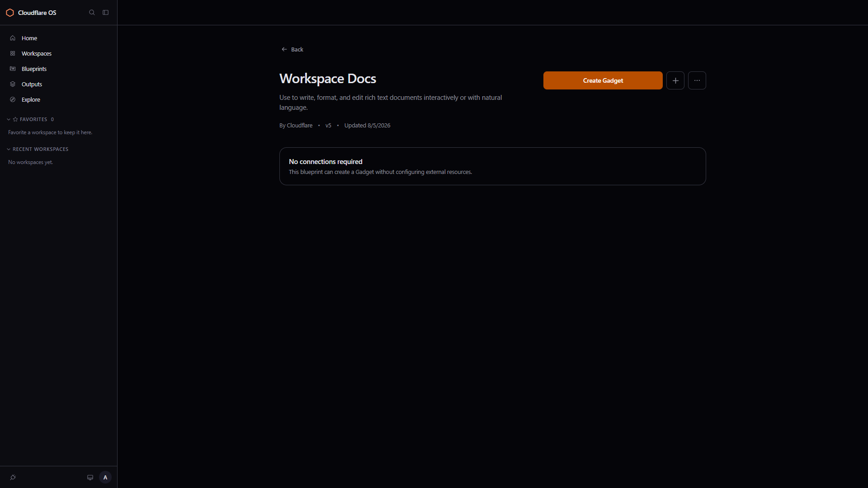The image size is (868, 488).
Task: Click the plus icon button
Action: click(x=675, y=80)
